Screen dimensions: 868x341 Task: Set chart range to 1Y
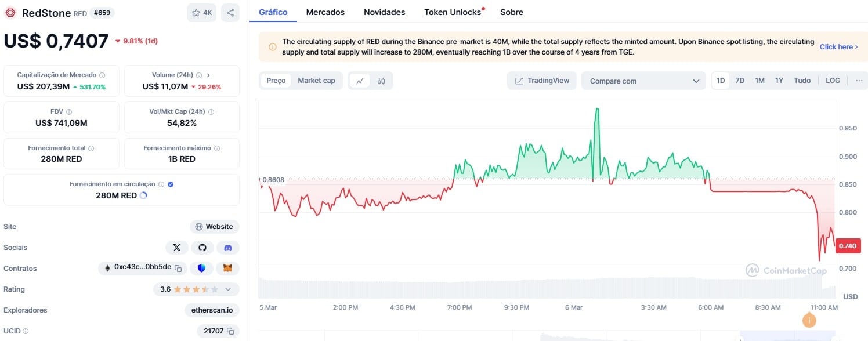click(779, 81)
